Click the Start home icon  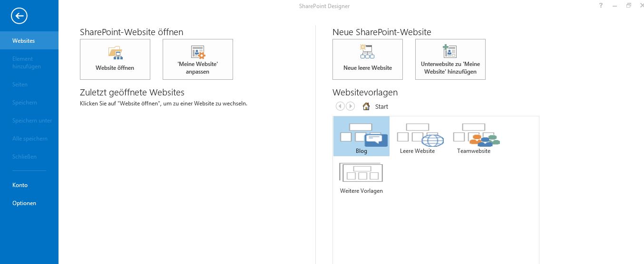pos(366,106)
